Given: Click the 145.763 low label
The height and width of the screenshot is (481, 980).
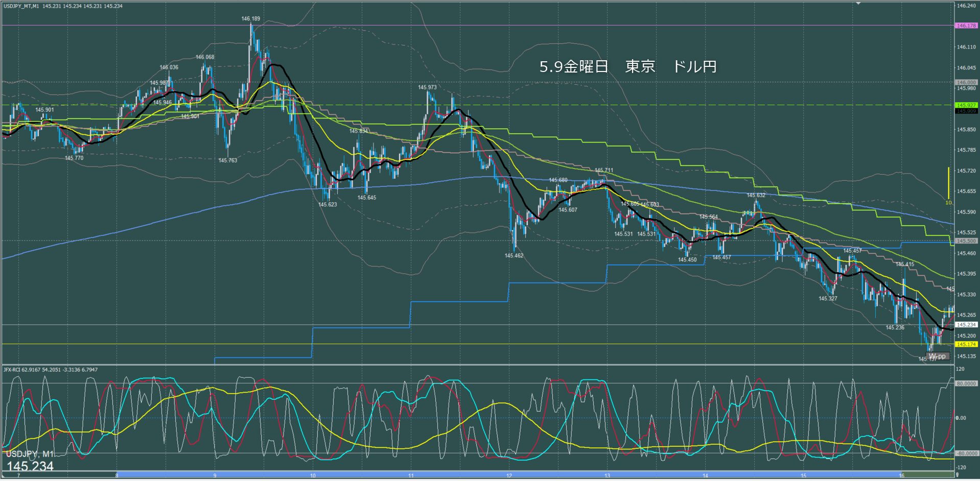Looking at the screenshot, I should [228, 160].
